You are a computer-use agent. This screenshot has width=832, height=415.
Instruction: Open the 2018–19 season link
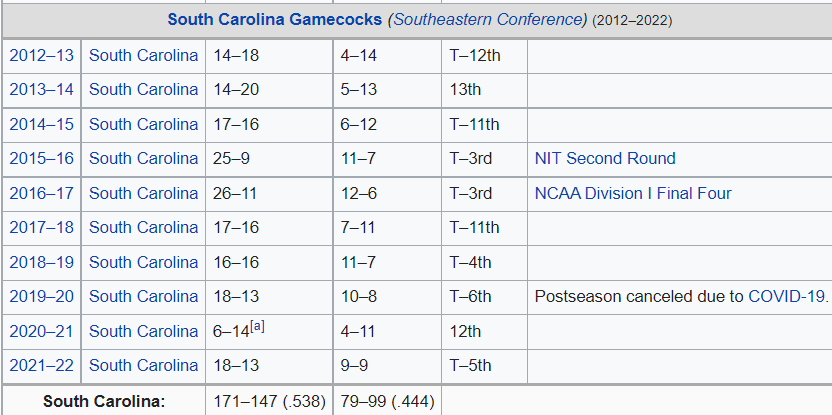tap(41, 262)
